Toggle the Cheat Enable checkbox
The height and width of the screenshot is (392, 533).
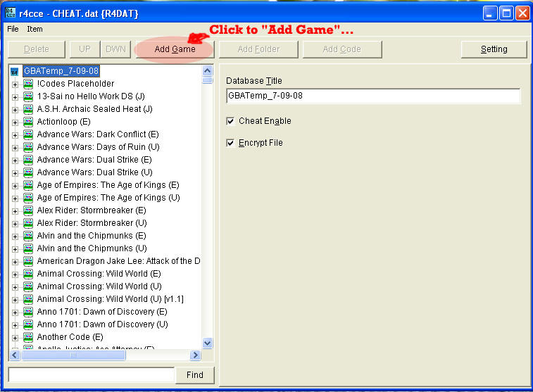point(230,121)
